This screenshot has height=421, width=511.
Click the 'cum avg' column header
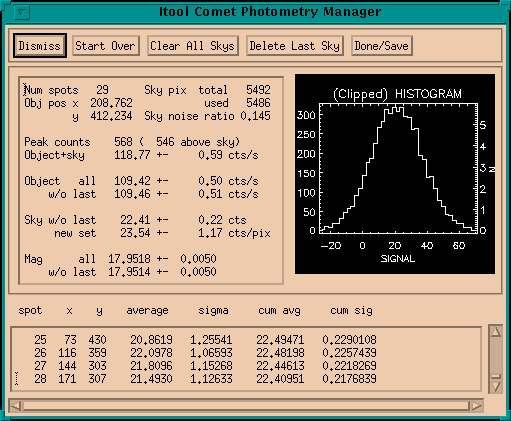pos(279,311)
